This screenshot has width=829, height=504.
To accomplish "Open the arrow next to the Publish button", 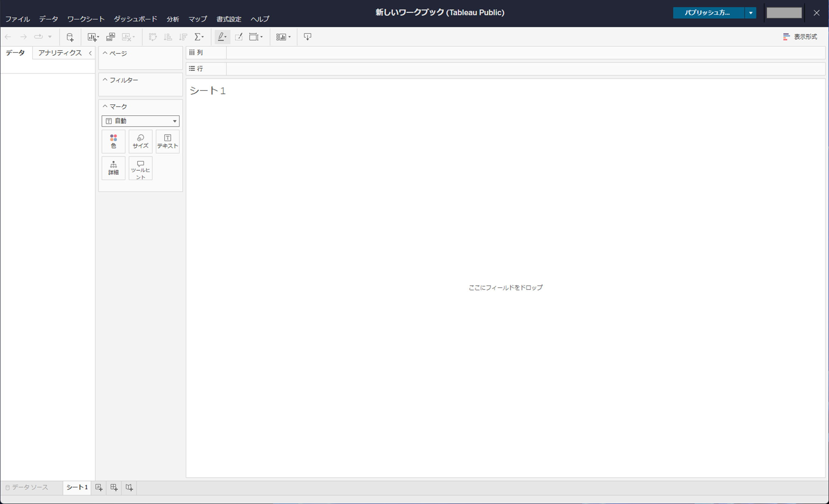I will click(x=751, y=13).
